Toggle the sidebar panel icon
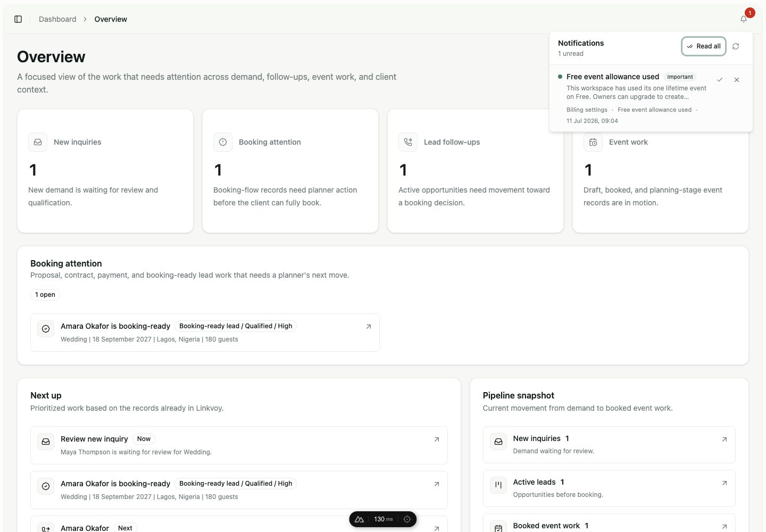 pos(18,19)
